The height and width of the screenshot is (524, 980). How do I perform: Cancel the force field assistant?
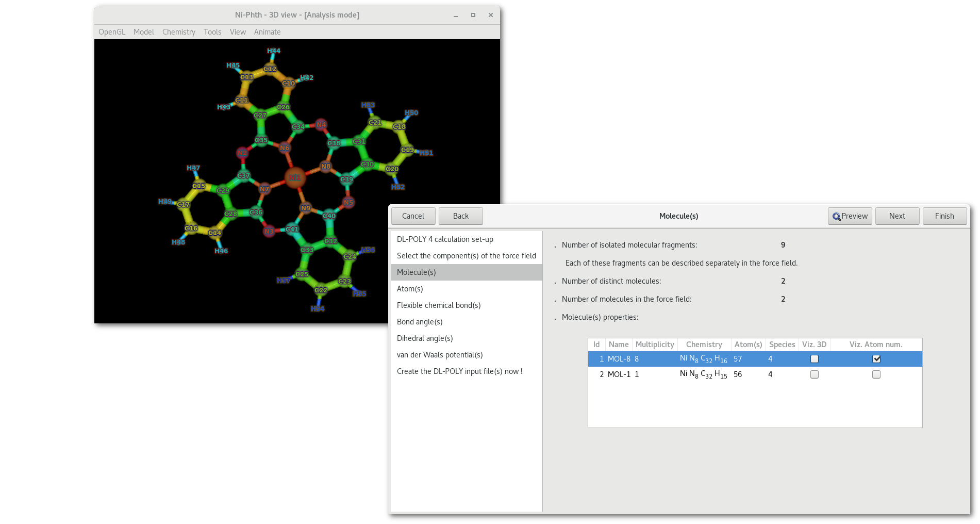pyautogui.click(x=413, y=216)
